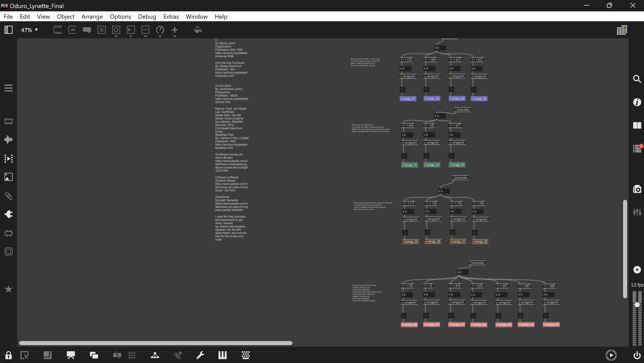Image resolution: width=644 pixels, height=363 pixels.
Task: Toggle grid visibility in bottom toolbar
Action: pyautogui.click(x=132, y=355)
